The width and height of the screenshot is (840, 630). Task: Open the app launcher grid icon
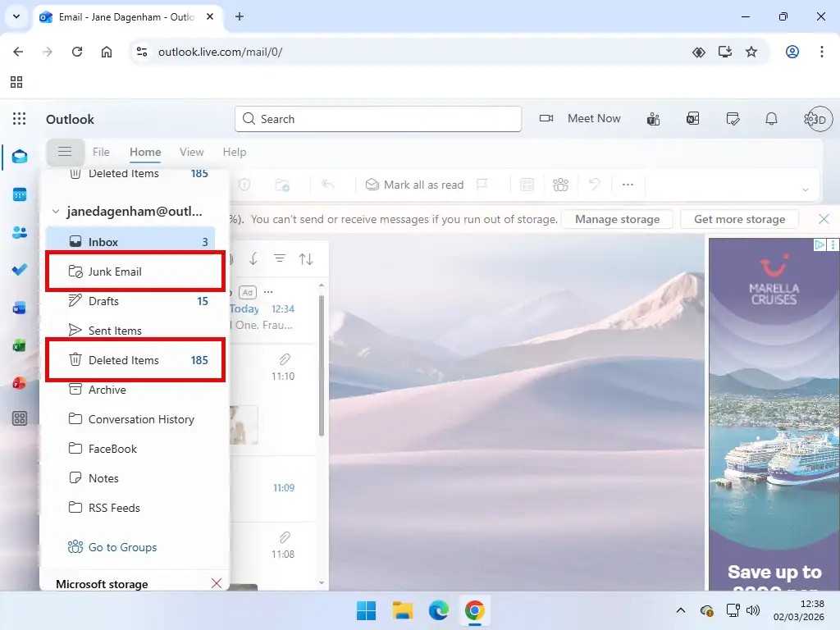18,119
